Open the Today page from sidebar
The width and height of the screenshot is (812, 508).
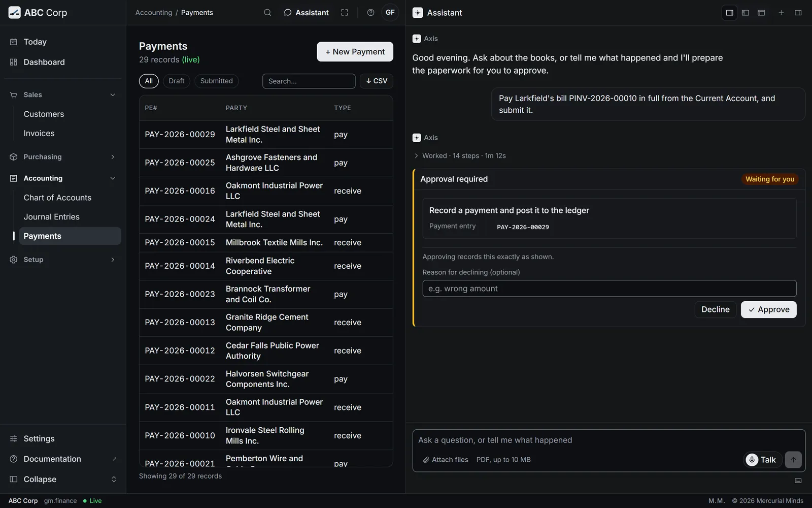point(63,42)
